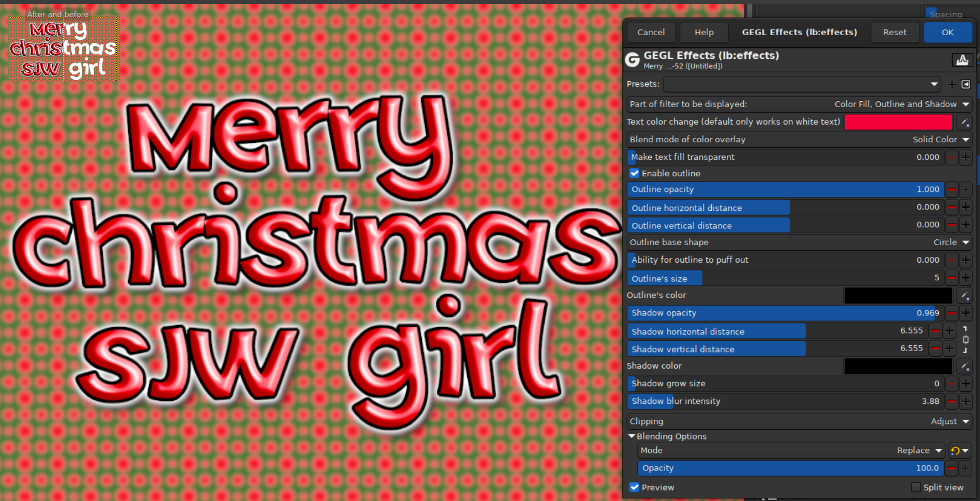This screenshot has height=501, width=980.
Task: Click the After and before preview thumbnail
Action: (64, 49)
